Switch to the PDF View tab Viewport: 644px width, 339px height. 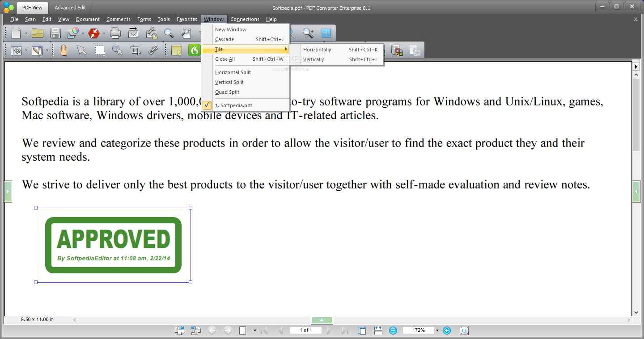32,8
